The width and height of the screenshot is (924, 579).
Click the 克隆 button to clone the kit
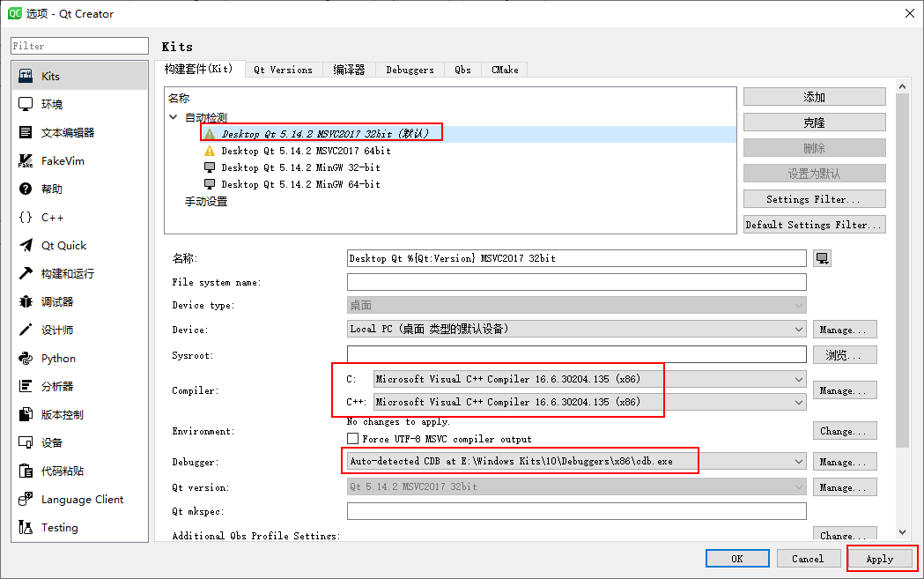(x=813, y=122)
